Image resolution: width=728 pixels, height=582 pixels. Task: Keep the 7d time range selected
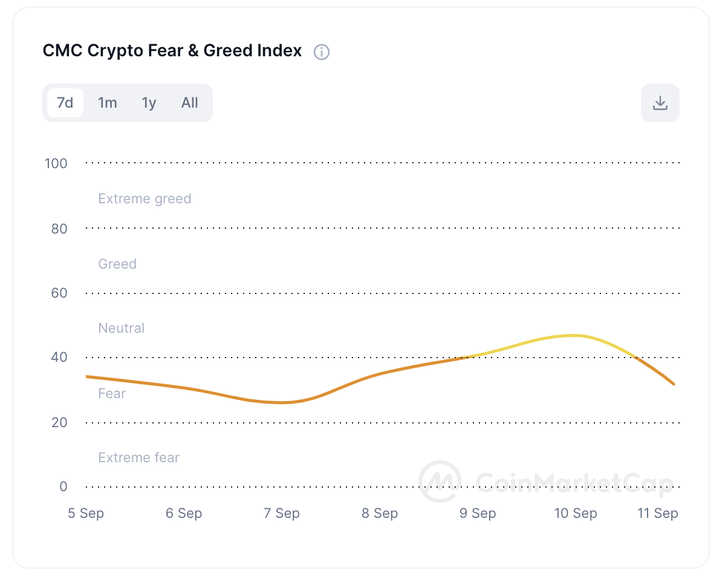point(65,103)
